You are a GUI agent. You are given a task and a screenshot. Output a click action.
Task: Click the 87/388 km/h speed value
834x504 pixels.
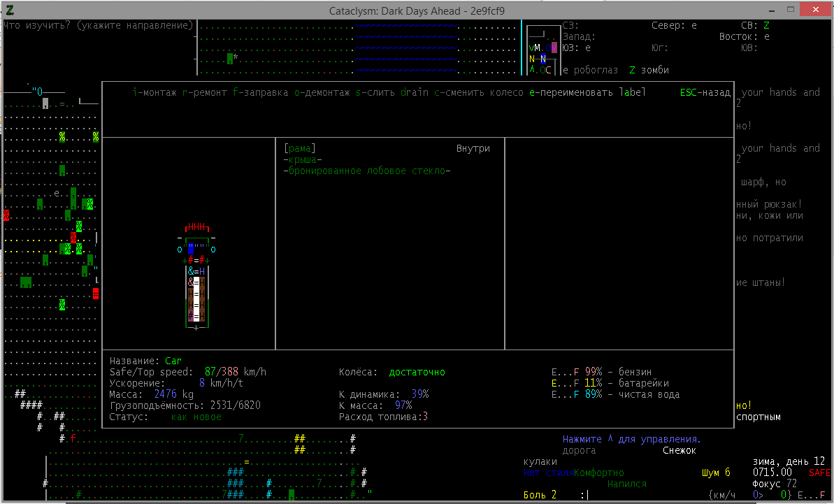235,372
